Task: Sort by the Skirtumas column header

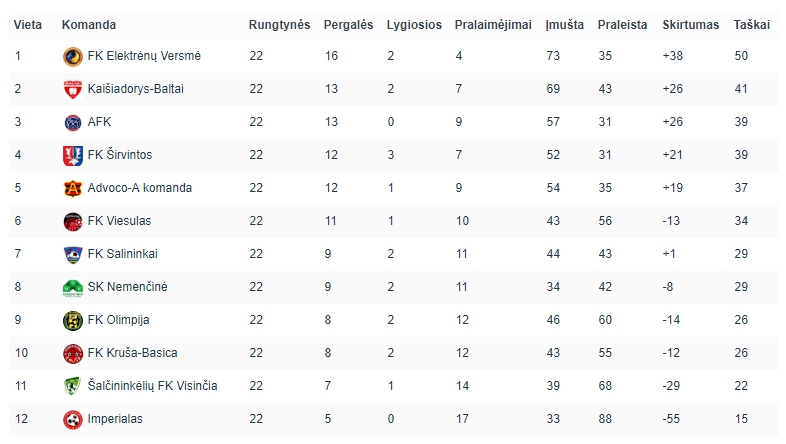Action: coord(690,25)
